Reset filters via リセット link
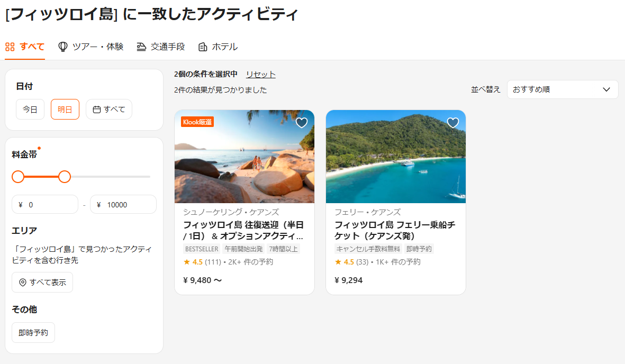 pos(261,75)
